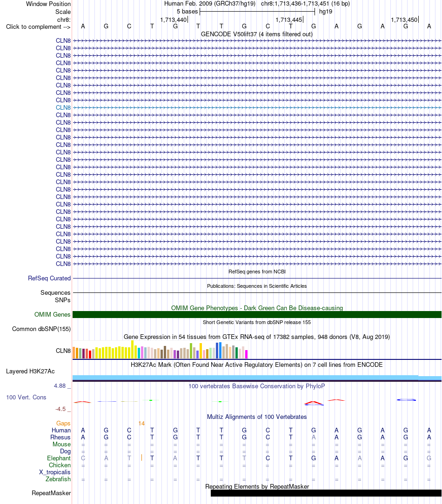This screenshot has width=442, height=504.
Task: Click the orange insertion bar in the Elephant row
Action: pos(141,458)
